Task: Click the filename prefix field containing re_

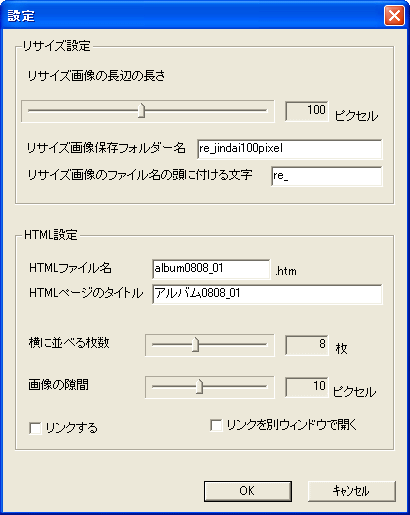Action: (x=327, y=176)
